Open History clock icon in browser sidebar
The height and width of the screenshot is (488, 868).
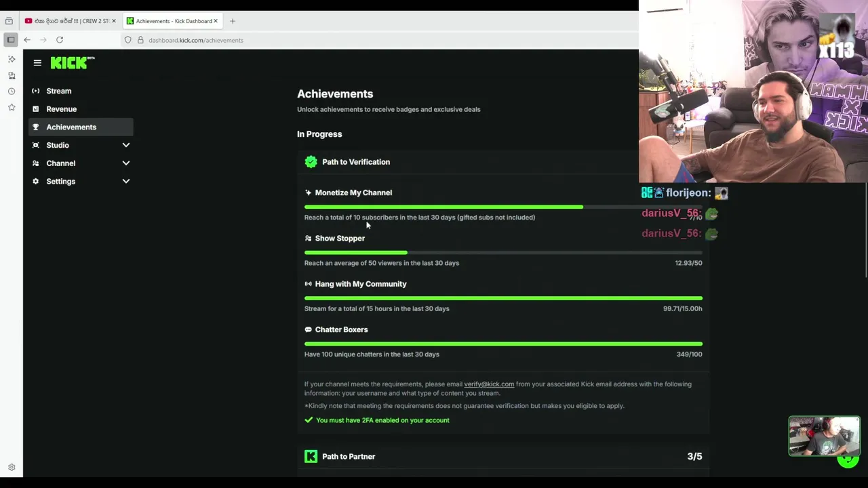tap(12, 91)
